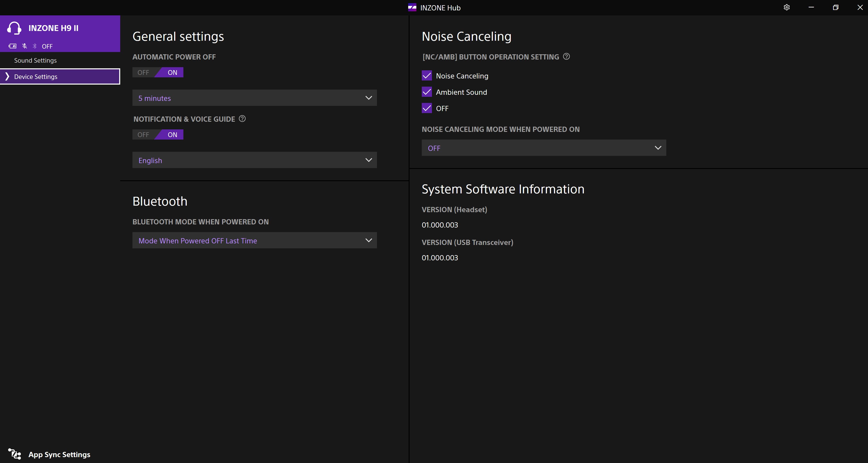This screenshot has height=463, width=868.
Task: Click the INZONE H9 II headset icon
Action: point(14,28)
